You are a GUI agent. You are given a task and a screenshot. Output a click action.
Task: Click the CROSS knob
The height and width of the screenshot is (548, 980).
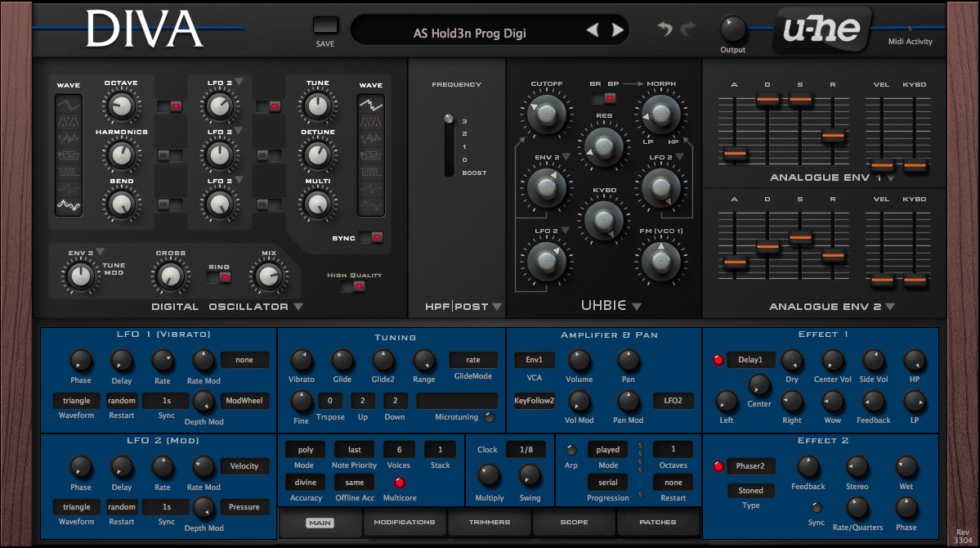(170, 276)
